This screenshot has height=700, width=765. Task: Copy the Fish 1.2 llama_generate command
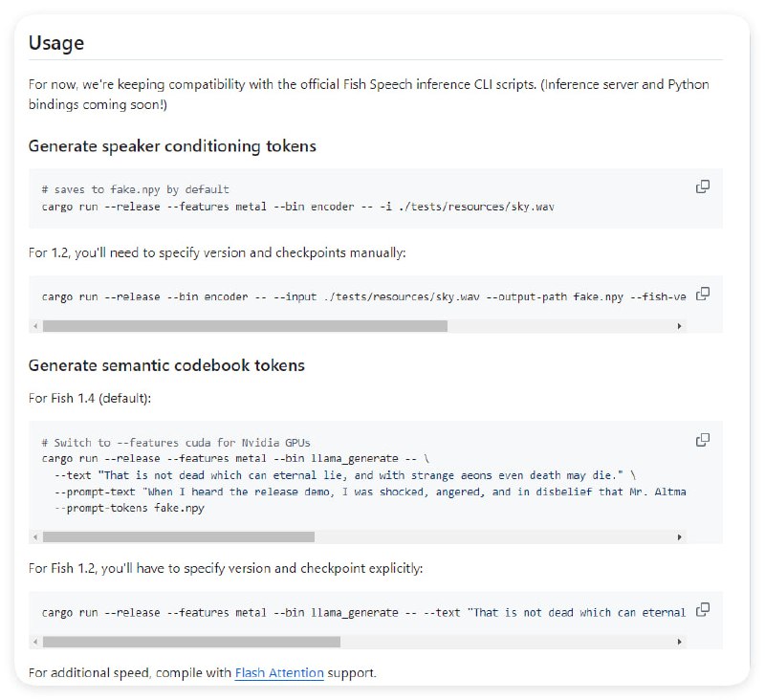[703, 609]
